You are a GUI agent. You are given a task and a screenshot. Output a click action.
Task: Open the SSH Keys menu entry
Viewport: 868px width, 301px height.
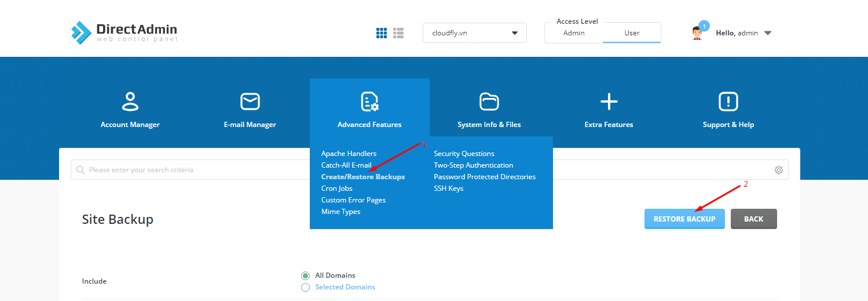pos(449,188)
